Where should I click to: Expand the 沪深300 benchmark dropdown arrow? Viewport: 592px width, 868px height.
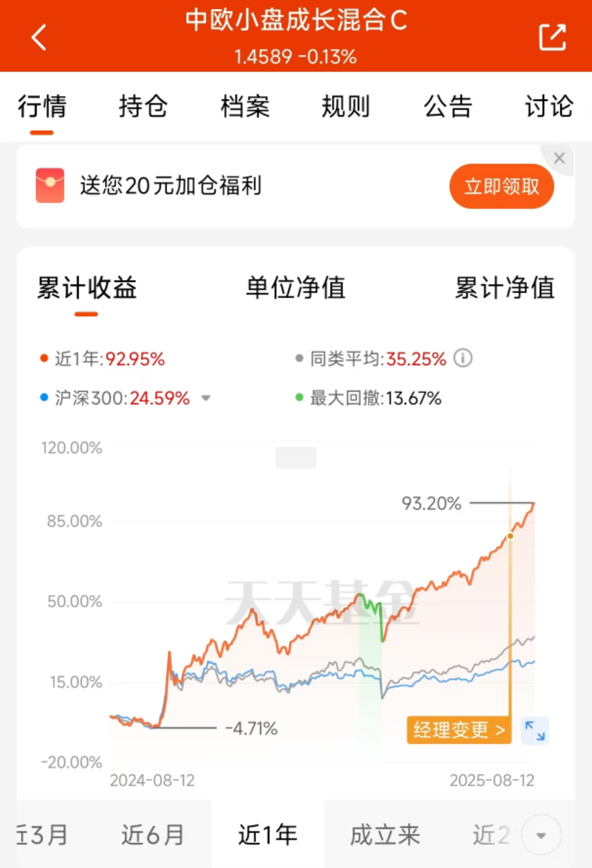(206, 399)
